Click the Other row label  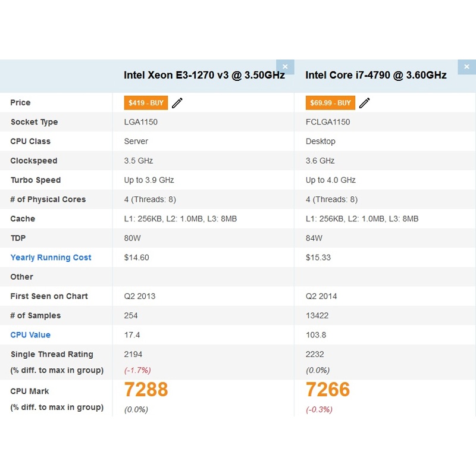(x=21, y=277)
